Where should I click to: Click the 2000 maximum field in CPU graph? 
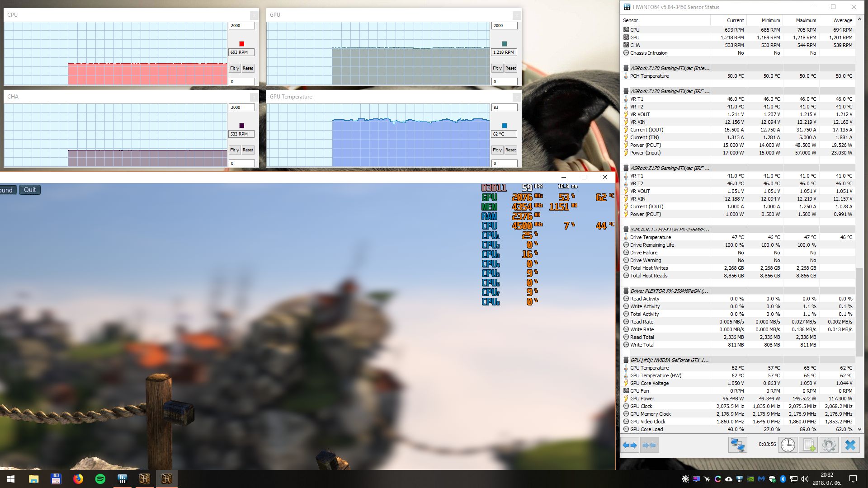(x=241, y=26)
